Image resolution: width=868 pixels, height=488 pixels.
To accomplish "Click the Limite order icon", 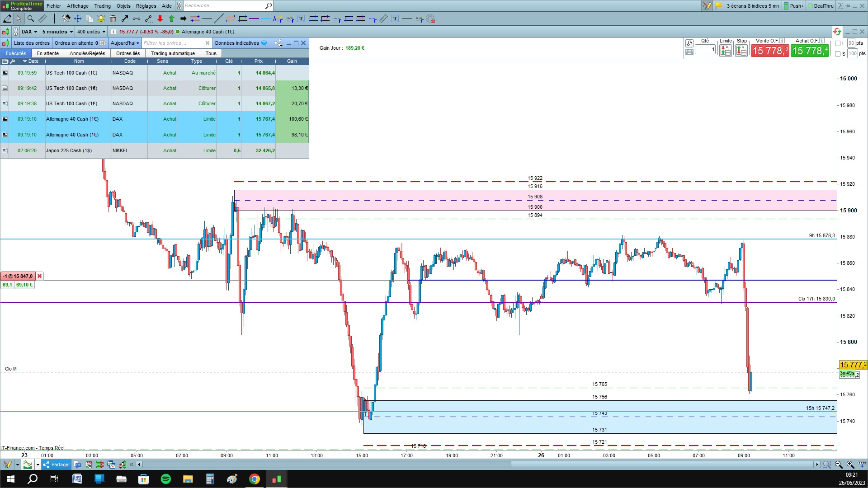I will 726,51.
